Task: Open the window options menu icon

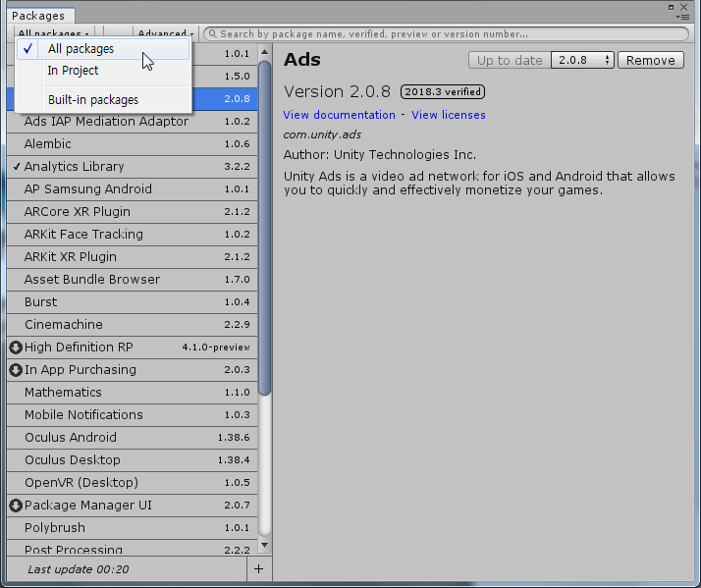Action: pos(682,17)
